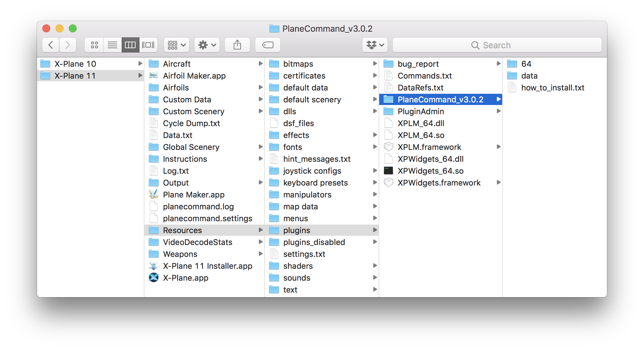Navigate back using the back arrow
The image size is (644, 350).
(50, 45)
